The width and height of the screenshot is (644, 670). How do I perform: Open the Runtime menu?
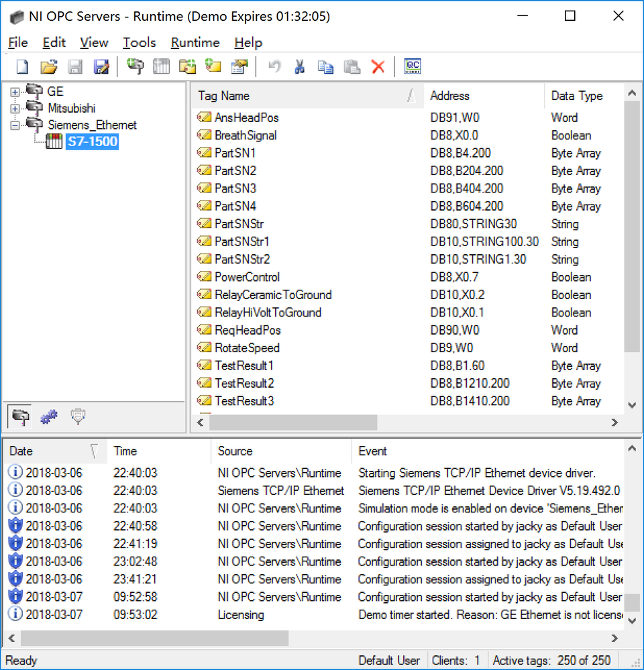click(195, 43)
